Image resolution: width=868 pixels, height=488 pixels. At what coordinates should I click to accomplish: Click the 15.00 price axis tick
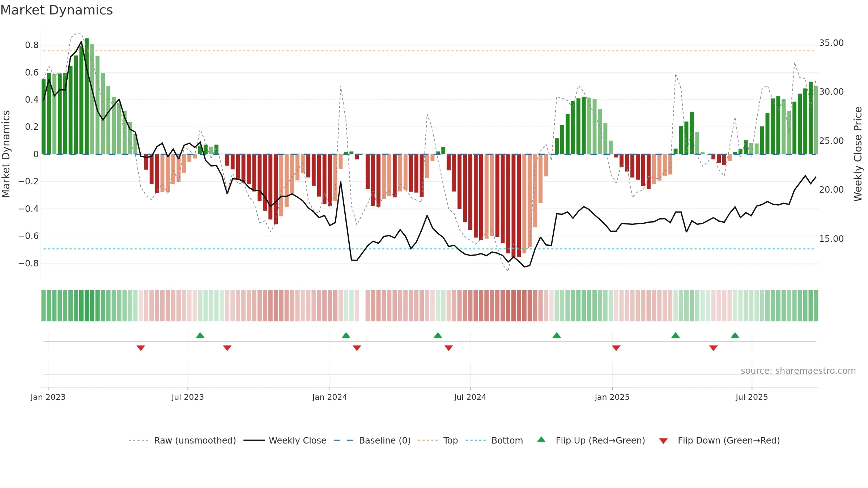[831, 239]
